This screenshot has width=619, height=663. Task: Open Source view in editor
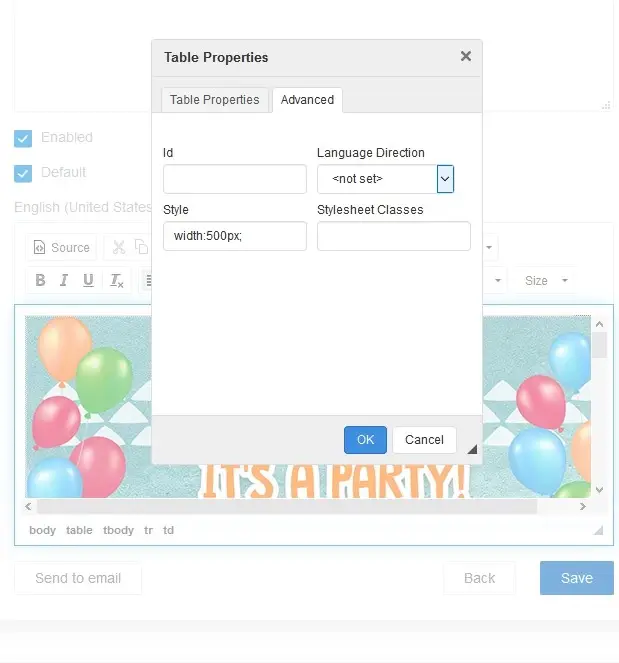[x=62, y=247]
